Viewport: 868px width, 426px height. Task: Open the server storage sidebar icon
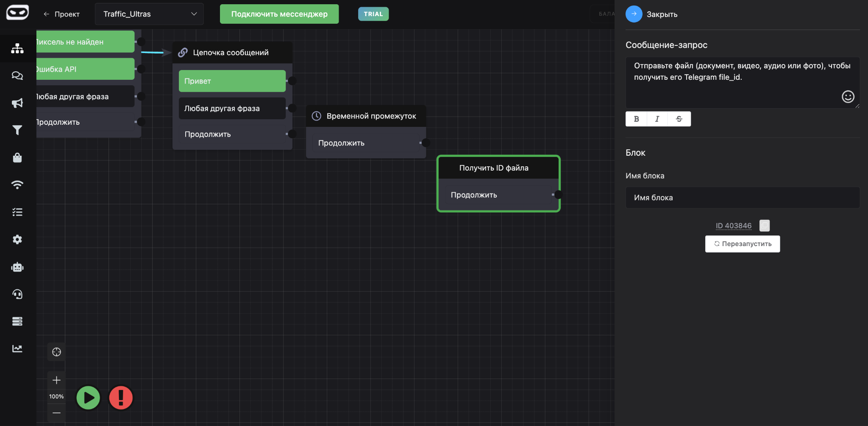[x=17, y=321]
